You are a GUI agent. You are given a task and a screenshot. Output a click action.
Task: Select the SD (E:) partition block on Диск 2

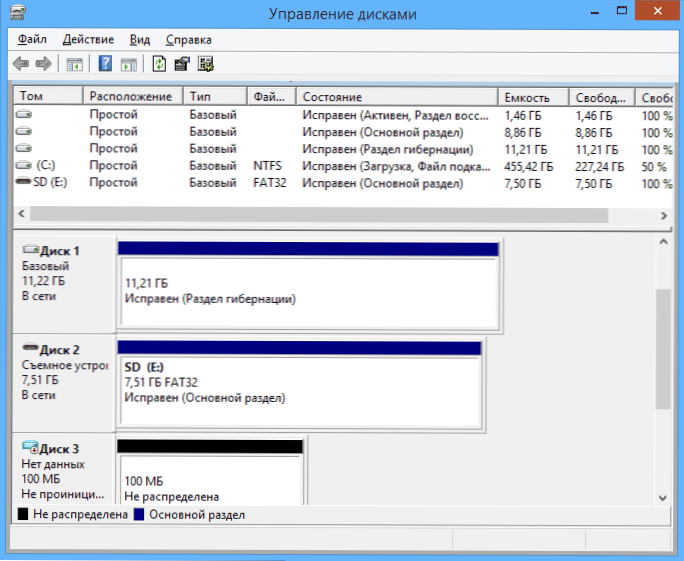pos(300,385)
